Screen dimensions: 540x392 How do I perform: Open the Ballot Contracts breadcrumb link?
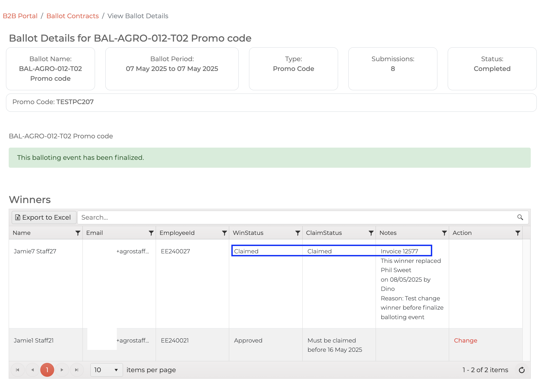point(72,16)
